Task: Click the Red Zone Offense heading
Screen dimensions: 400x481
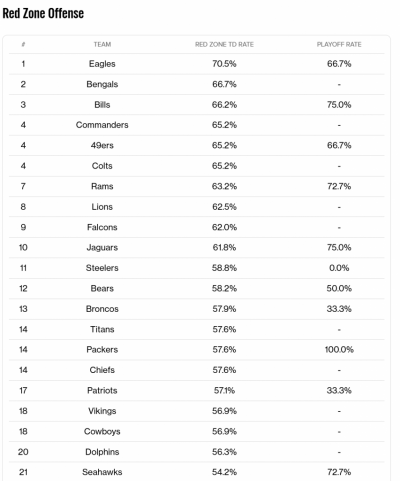Action: click(43, 13)
